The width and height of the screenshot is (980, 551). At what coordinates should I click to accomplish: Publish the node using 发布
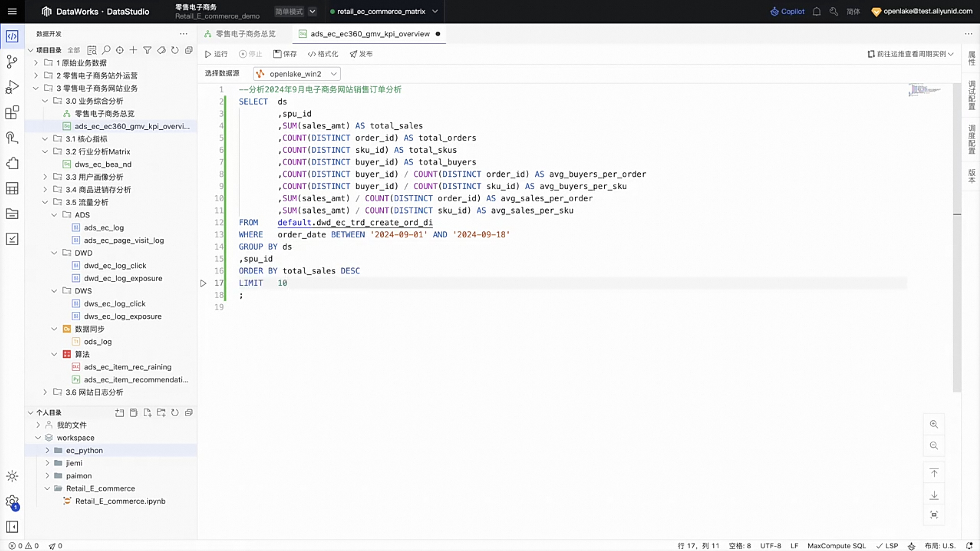[361, 54]
